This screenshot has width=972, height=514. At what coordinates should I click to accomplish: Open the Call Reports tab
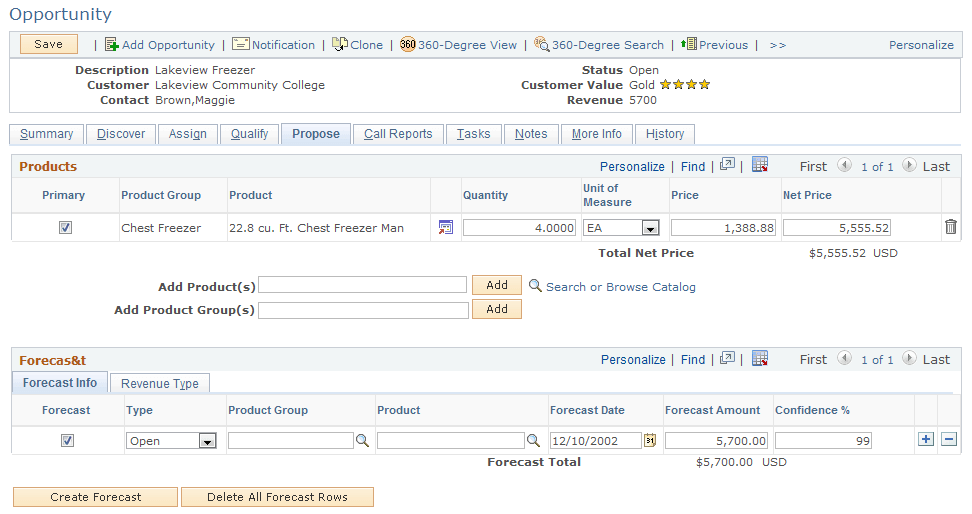[398, 134]
